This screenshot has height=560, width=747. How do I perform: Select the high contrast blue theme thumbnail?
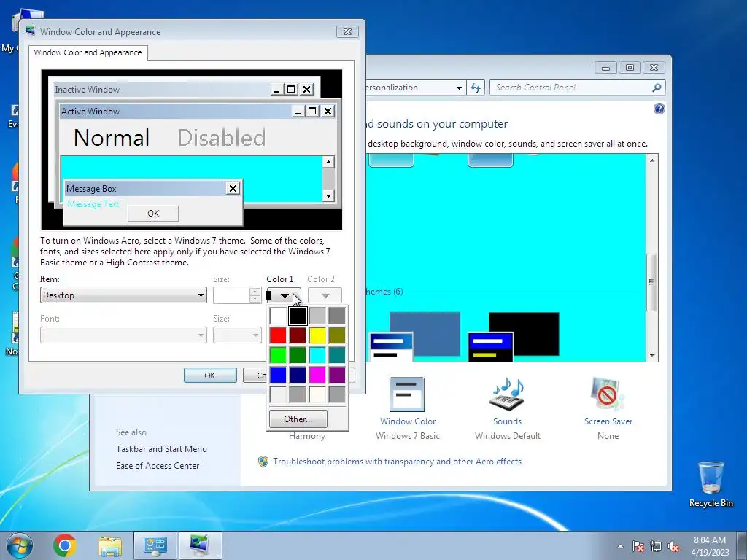point(414,337)
